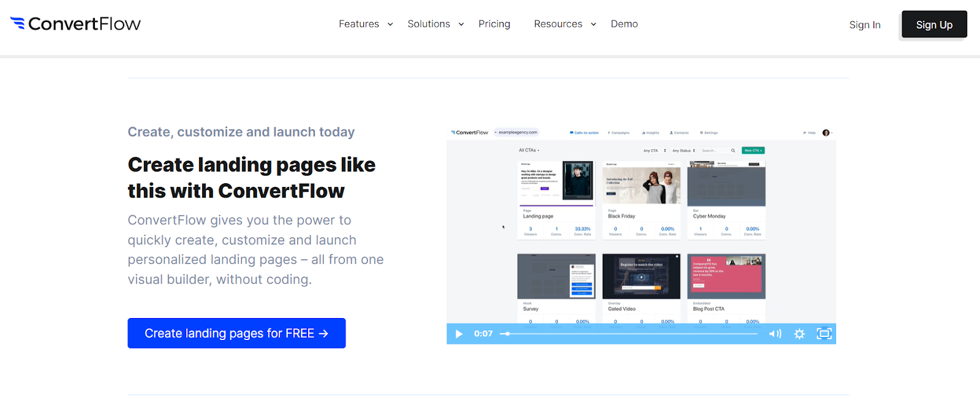Open the Black Friday CTA thumbnail
This screenshot has height=413, width=980.
click(x=641, y=183)
